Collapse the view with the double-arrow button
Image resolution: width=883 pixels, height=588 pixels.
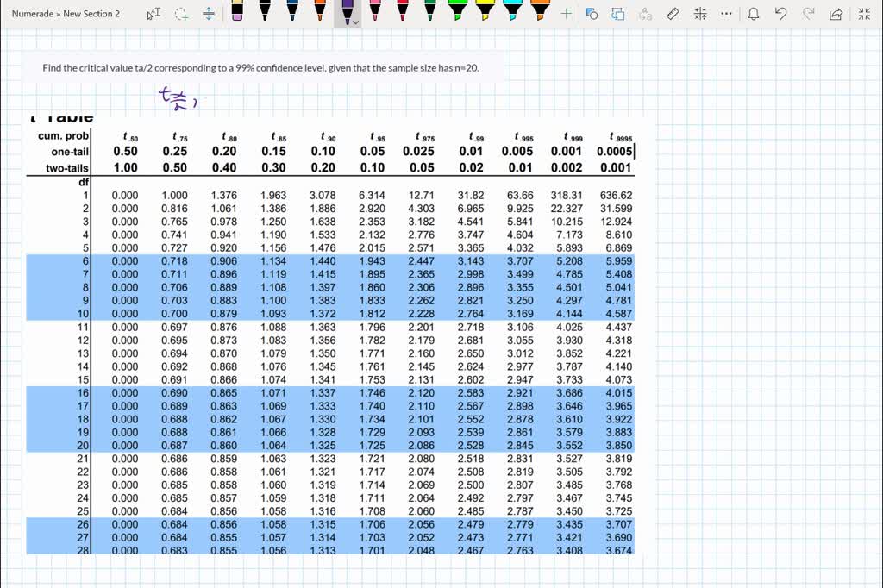(866, 14)
